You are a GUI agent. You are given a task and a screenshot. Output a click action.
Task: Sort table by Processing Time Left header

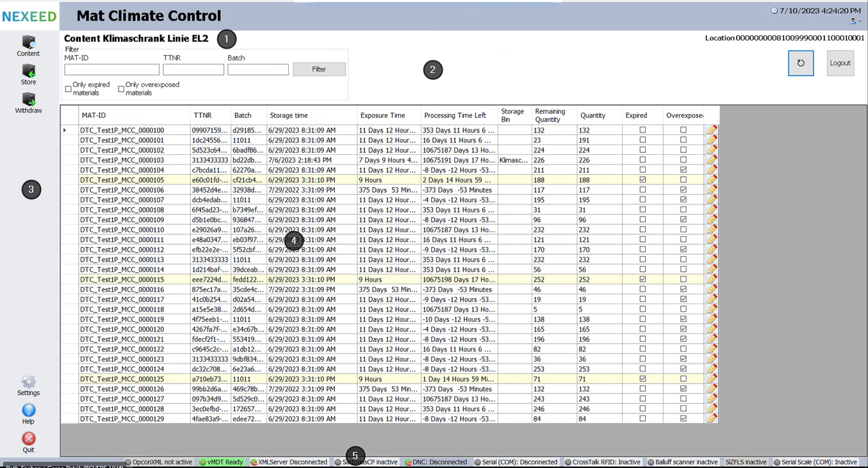coord(459,115)
